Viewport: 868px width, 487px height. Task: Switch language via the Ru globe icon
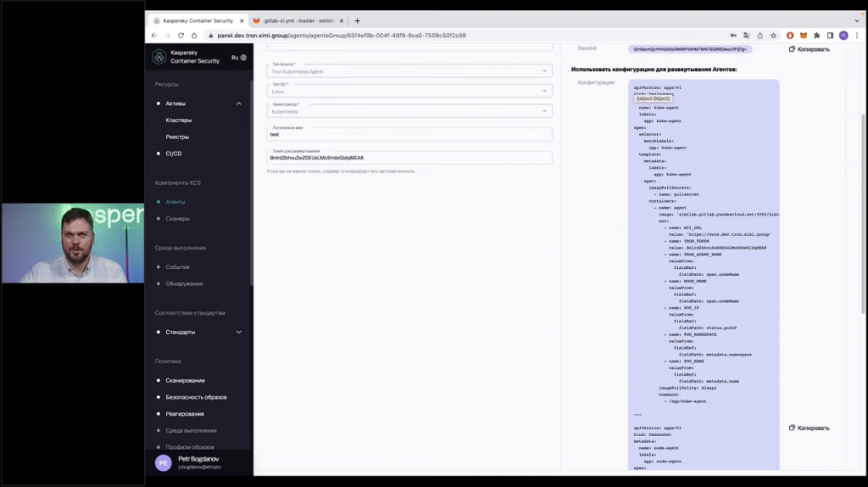click(x=239, y=58)
